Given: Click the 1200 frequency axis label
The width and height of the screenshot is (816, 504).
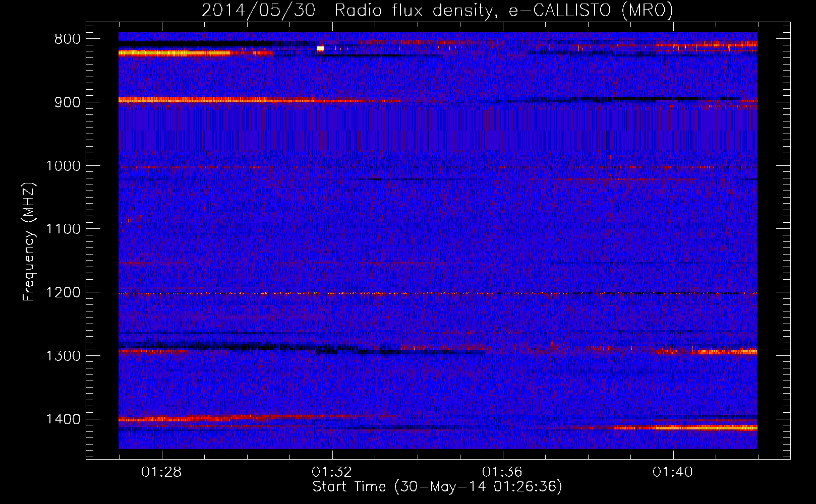Looking at the screenshot, I should click(63, 293).
